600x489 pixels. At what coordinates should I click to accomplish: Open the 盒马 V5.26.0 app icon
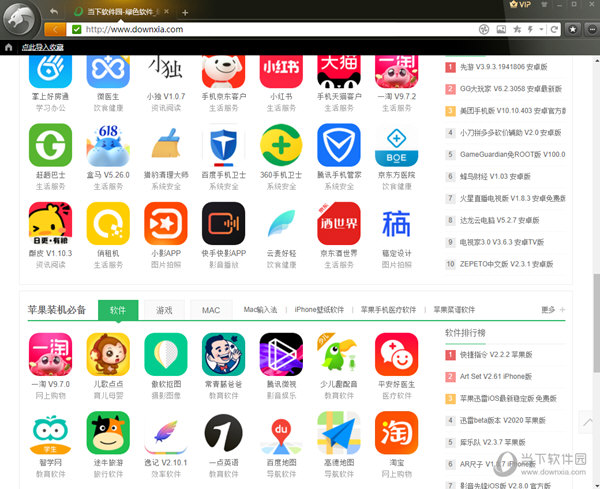pos(108,145)
